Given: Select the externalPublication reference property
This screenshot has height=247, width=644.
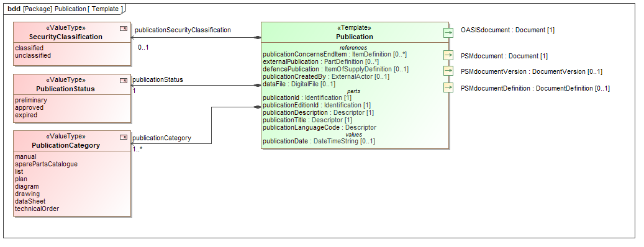Looking at the screenshot, I should pos(320,61).
